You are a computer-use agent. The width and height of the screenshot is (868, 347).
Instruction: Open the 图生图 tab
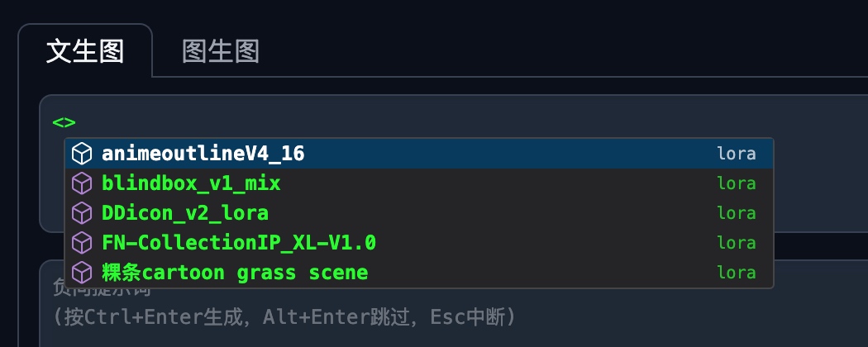pyautogui.click(x=221, y=51)
